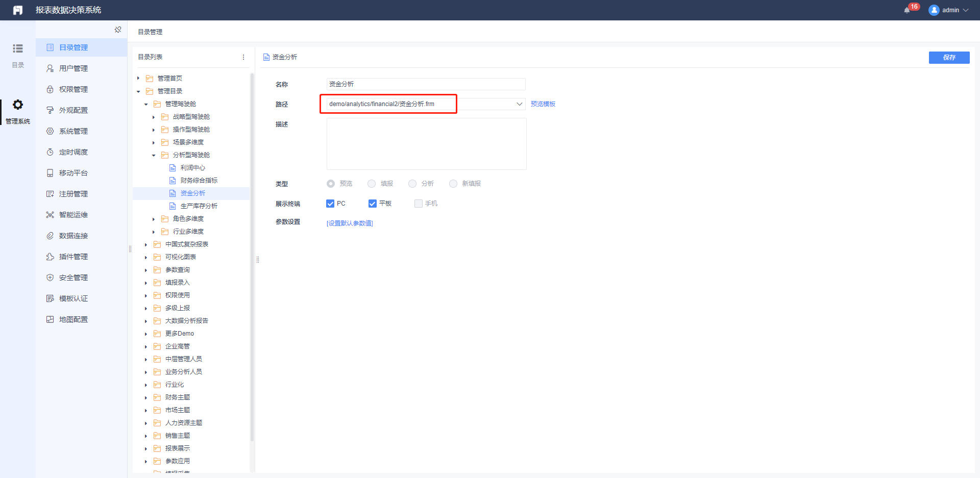Open the admin user avatar
980x478 pixels.
click(x=934, y=10)
